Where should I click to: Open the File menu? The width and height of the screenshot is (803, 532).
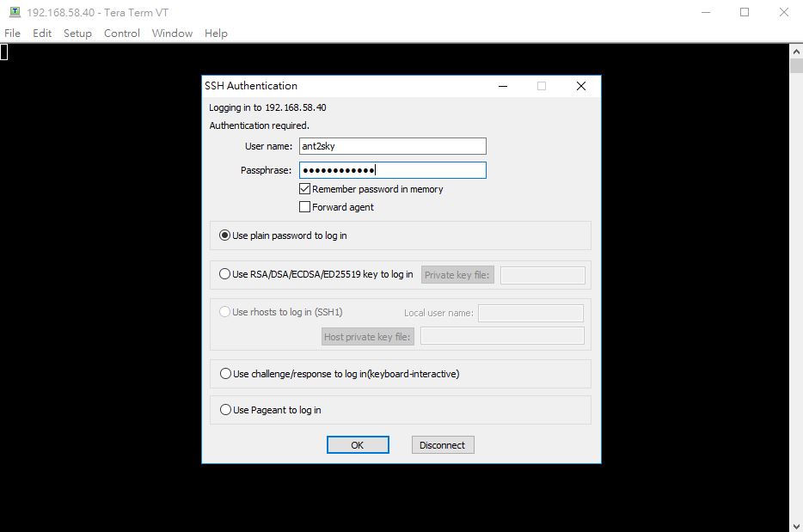[12, 34]
